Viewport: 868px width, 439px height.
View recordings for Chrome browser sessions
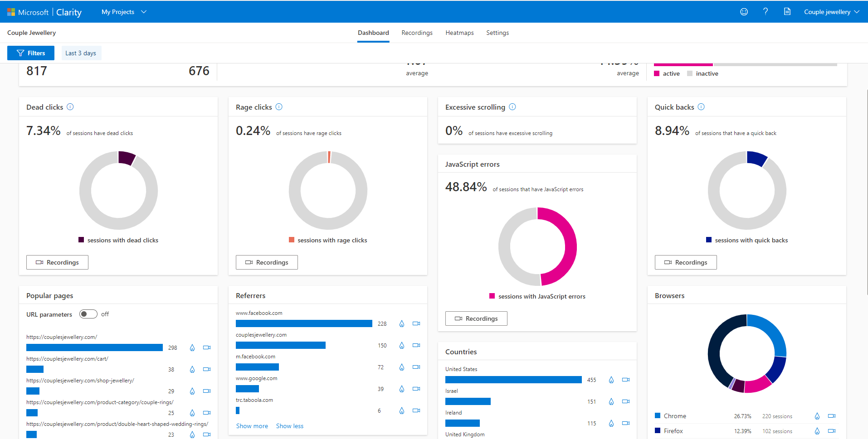(x=832, y=416)
